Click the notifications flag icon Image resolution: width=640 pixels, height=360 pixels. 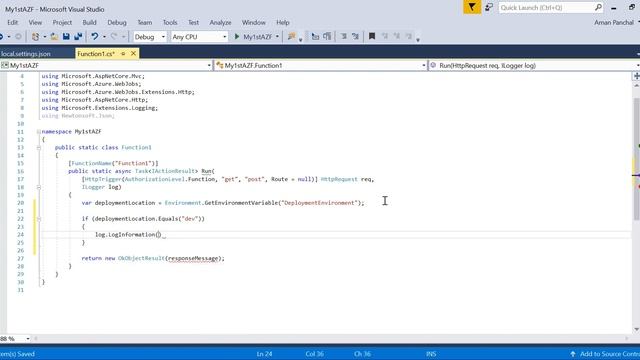click(x=472, y=7)
